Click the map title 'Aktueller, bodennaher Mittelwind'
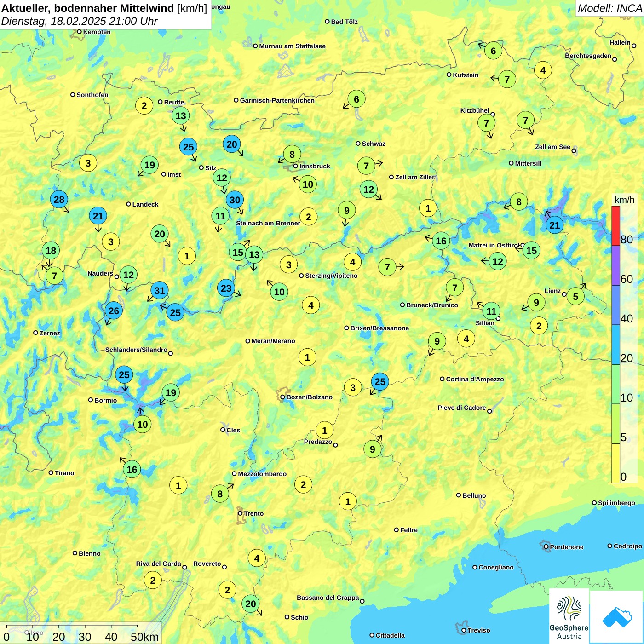This screenshot has height=644, width=644. [88, 8]
